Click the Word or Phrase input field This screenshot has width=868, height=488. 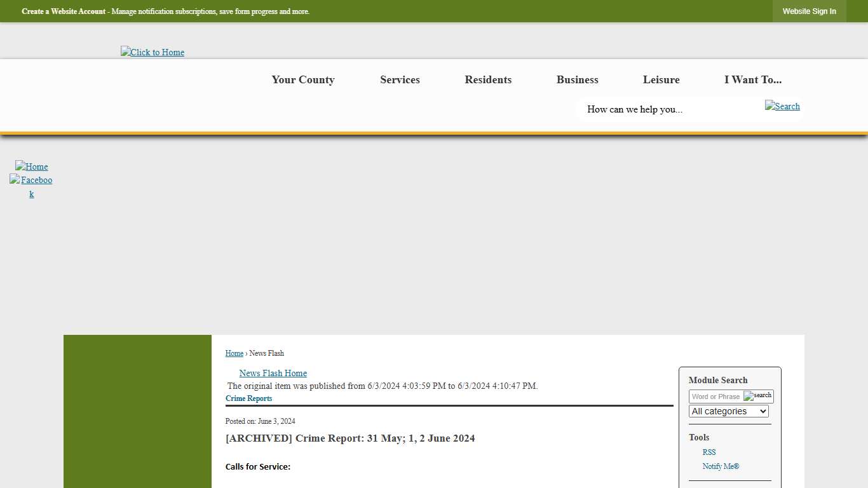[715, 396]
